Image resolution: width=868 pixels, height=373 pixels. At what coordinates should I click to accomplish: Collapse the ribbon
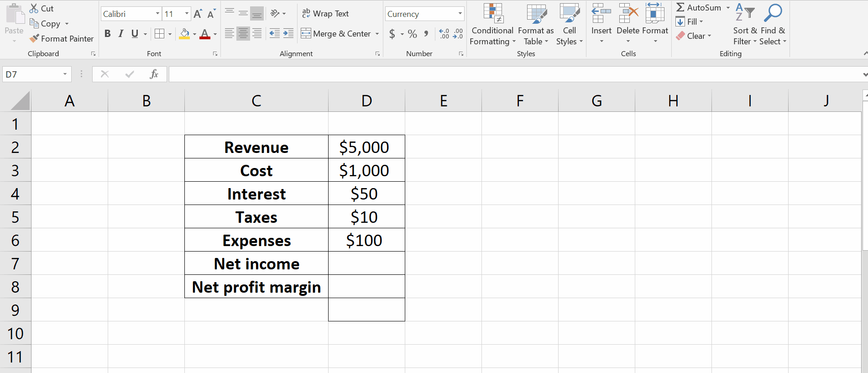(865, 54)
